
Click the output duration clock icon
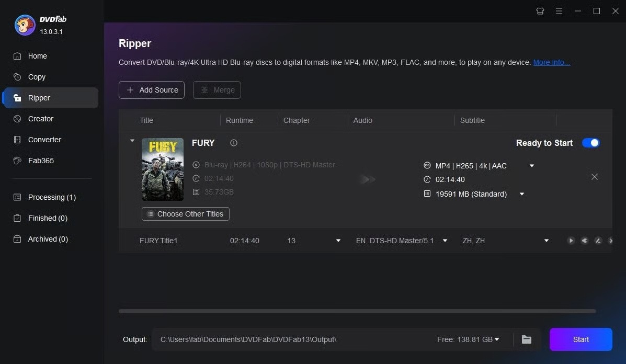(427, 179)
